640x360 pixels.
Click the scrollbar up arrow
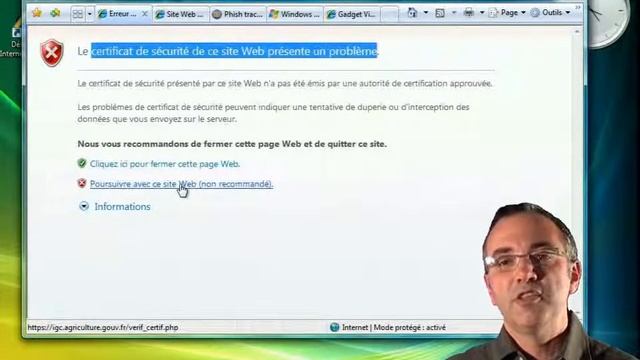coord(577,32)
